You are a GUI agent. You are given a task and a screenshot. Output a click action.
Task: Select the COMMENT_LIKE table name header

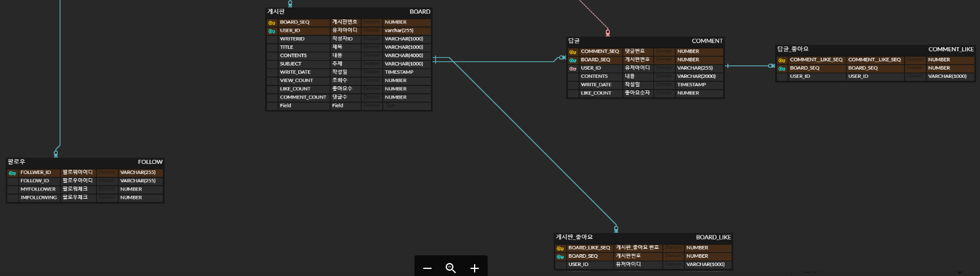[x=950, y=50]
